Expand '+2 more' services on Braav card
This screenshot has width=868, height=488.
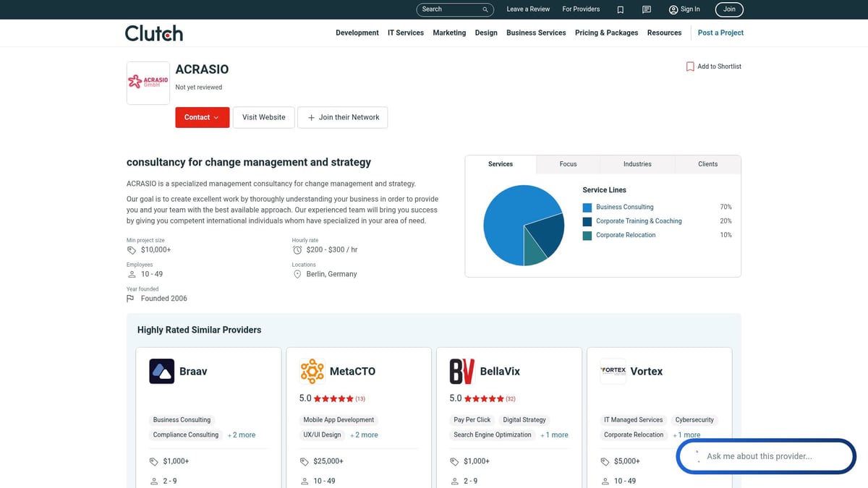[x=242, y=435]
